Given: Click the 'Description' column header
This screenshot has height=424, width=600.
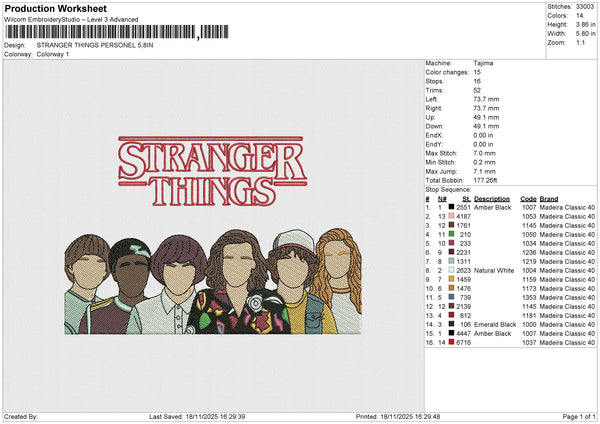Looking at the screenshot, I should 492,199.
